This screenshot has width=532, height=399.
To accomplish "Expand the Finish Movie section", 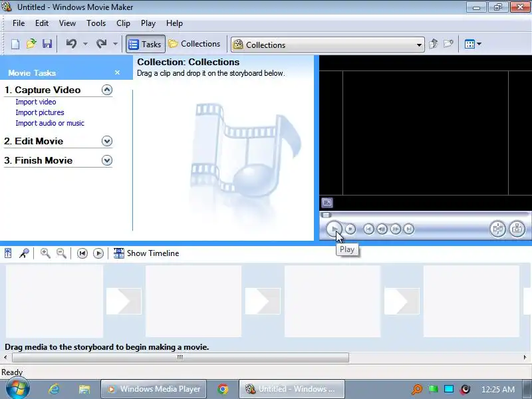I will point(107,160).
